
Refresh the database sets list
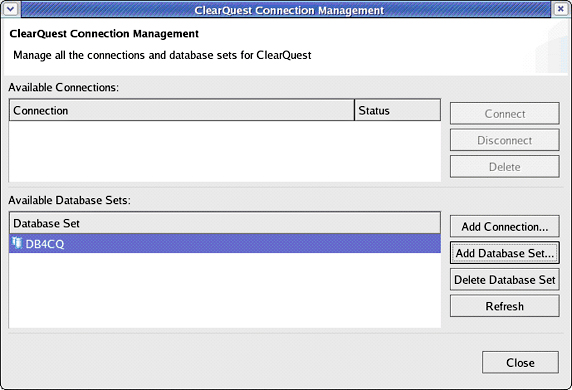(505, 306)
